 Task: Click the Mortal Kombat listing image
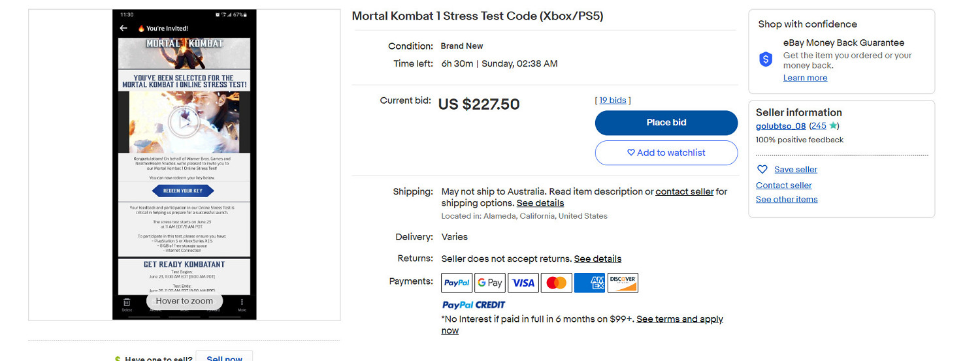(x=184, y=165)
